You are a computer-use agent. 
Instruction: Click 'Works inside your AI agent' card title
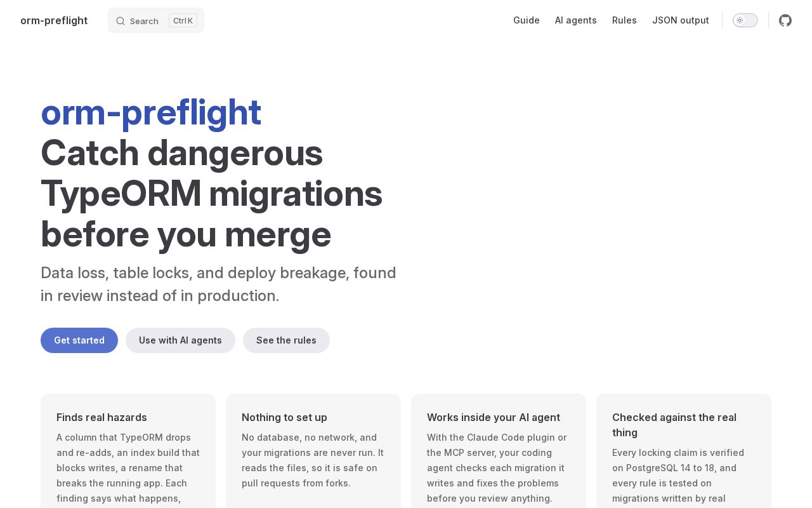click(x=494, y=417)
